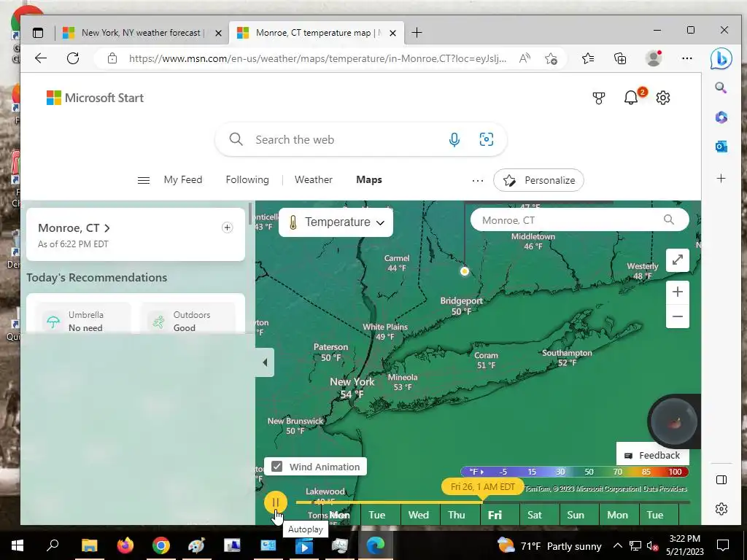Click the Personalize button
Viewport: 747px width, 560px height.
(539, 180)
